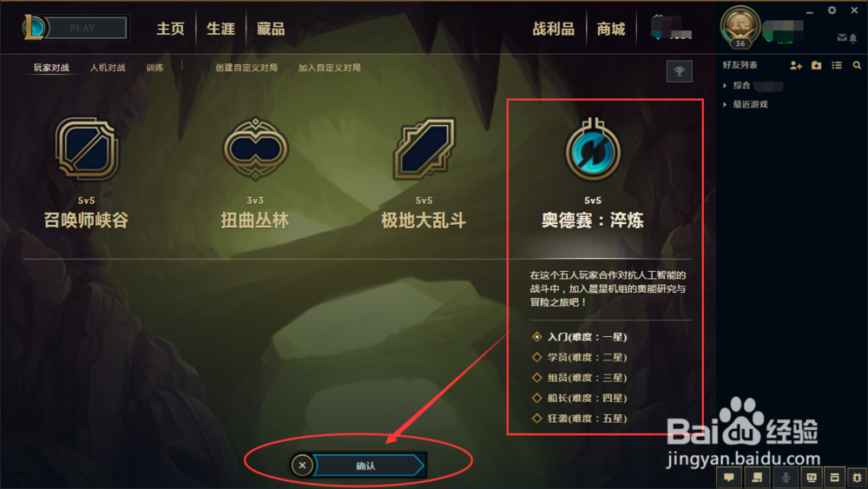868x489 pixels.
Task: Select the 扭曲丛林 3v3 mode icon
Action: [x=255, y=149]
